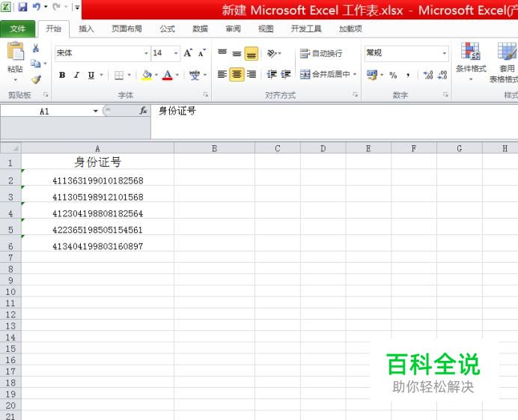Click the Undo arrow icon

click(37, 7)
